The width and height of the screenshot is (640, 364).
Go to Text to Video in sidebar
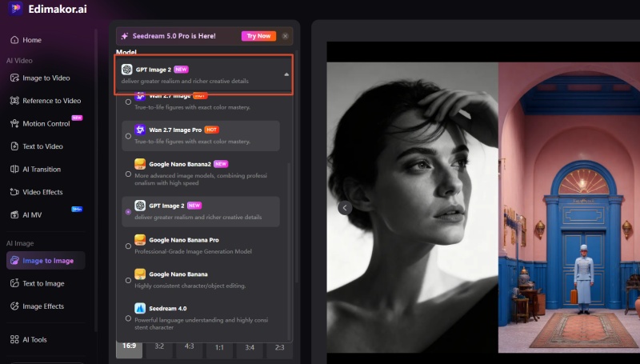point(46,146)
